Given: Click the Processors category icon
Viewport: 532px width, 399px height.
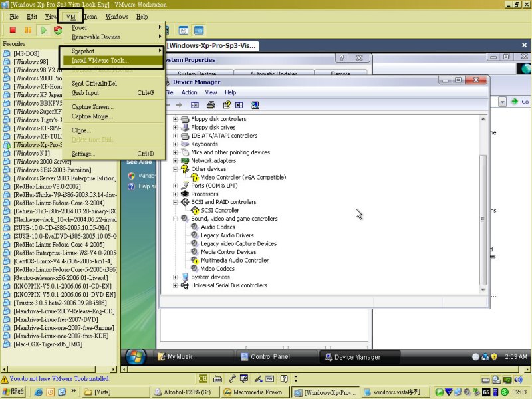Looking at the screenshot, I should pyautogui.click(x=185, y=194).
